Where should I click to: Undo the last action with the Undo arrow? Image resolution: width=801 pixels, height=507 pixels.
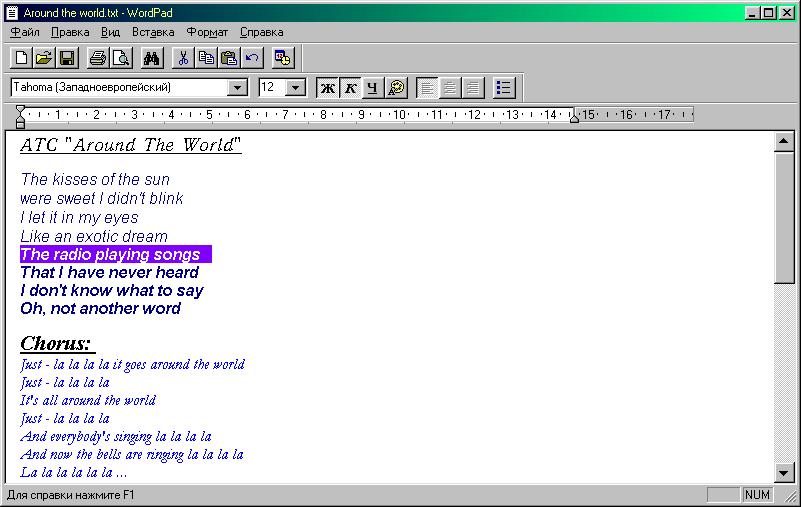[x=252, y=58]
